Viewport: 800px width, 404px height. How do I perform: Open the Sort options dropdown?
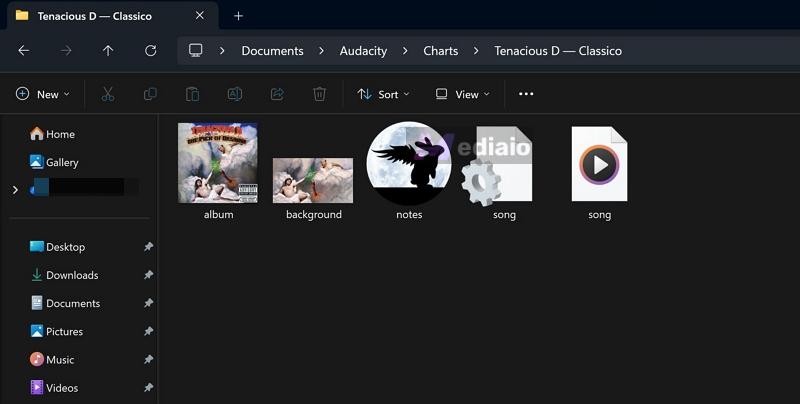click(384, 94)
